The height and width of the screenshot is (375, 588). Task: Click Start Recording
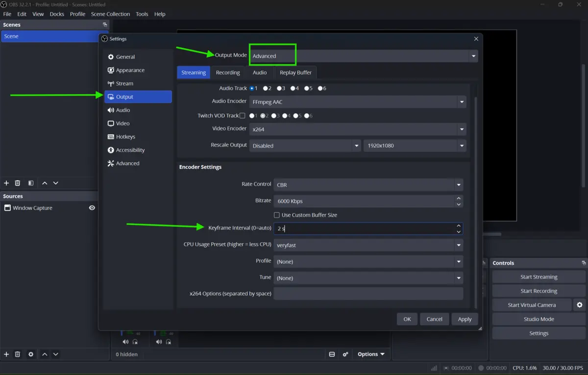click(539, 291)
